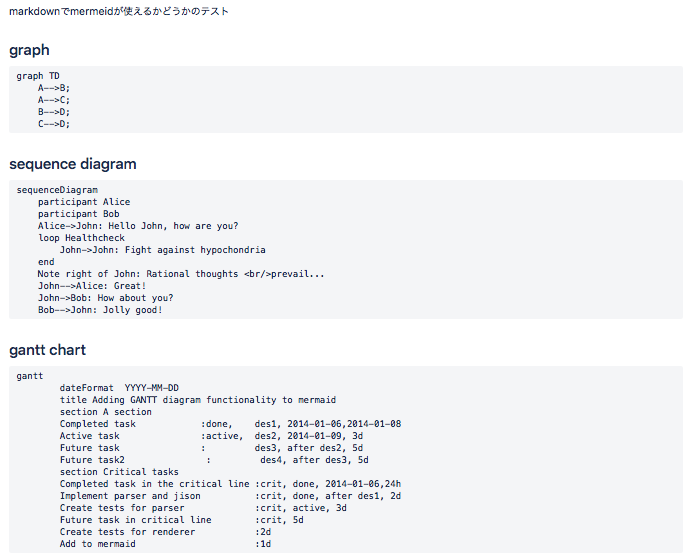694x559 pixels.
Task: Click the "Implement parser and jison" line
Action: [230, 496]
